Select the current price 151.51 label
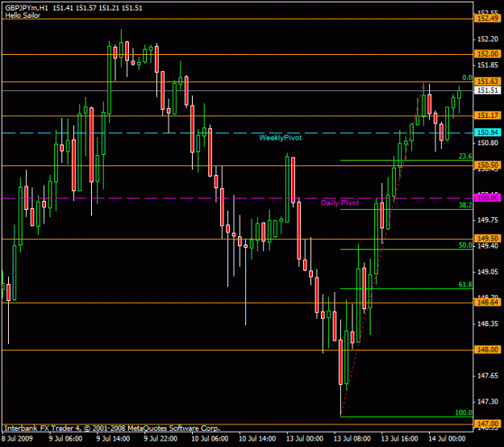 click(x=488, y=90)
